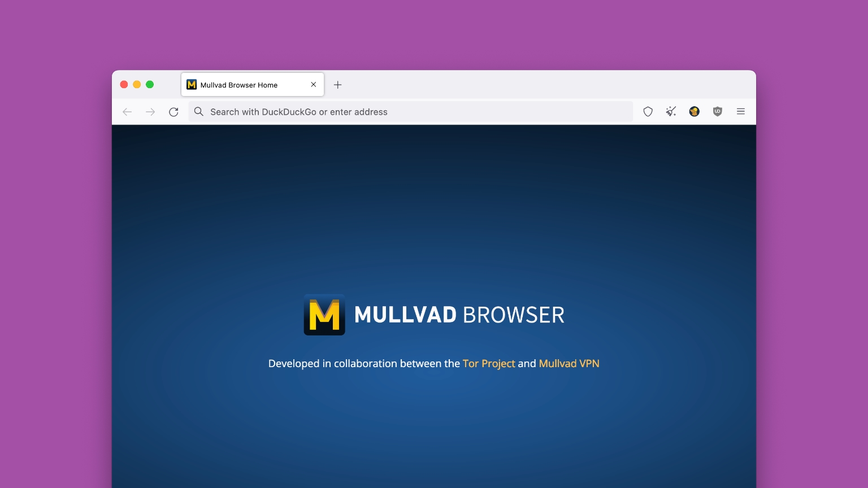The image size is (868, 488).
Task: Maximize window with green button
Action: point(150,85)
